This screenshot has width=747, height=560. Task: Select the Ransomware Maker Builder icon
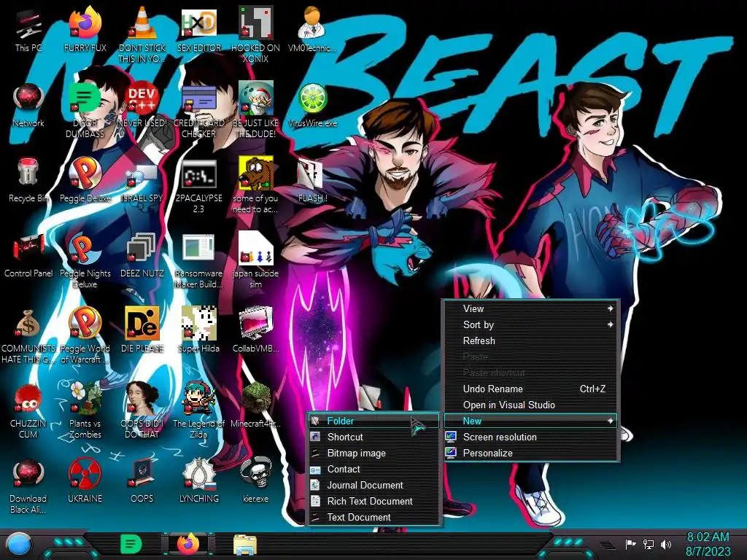coord(199,261)
